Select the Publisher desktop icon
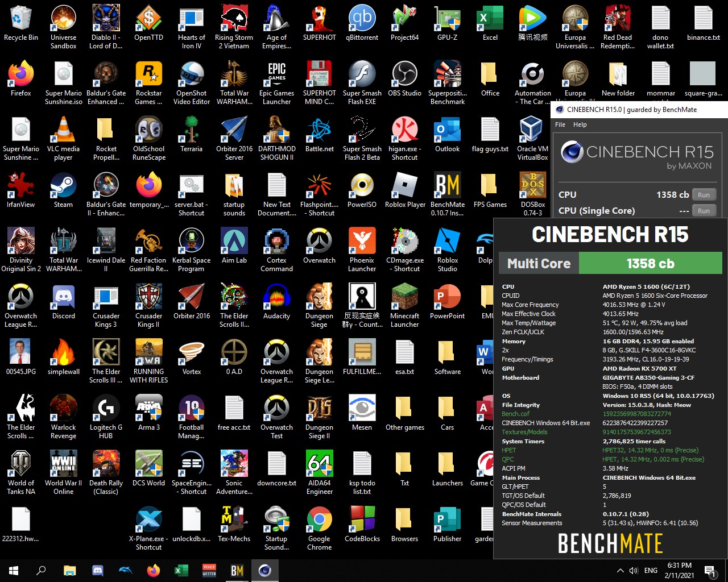Viewport: 728px width, 582px height. pos(448,525)
